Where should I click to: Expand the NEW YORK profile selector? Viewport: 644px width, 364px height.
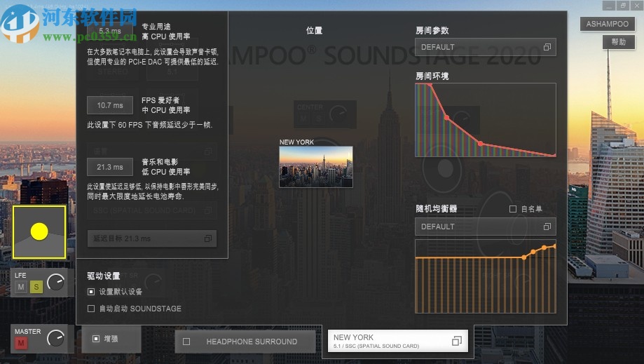click(397, 341)
